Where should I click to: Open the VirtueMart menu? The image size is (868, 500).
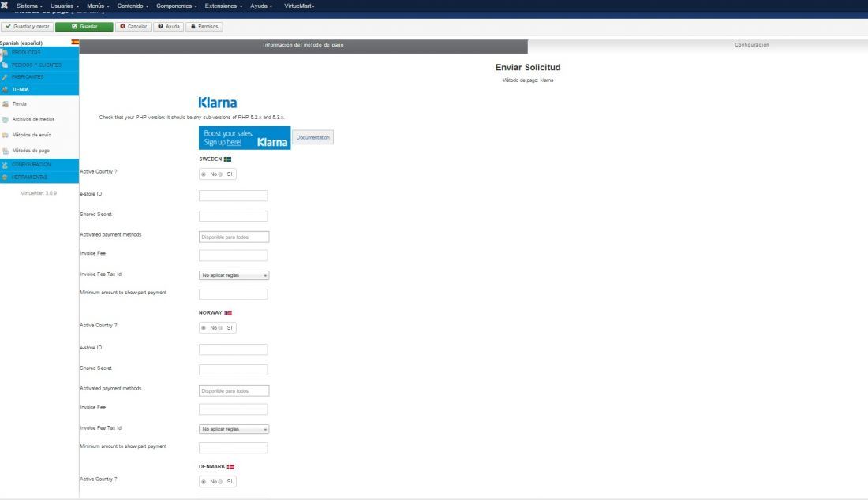[x=299, y=6]
